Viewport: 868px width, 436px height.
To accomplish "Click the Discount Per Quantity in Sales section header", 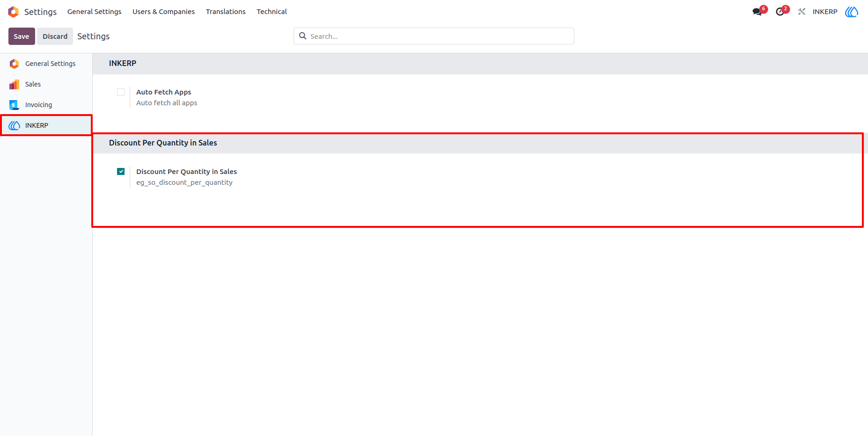I will point(163,143).
